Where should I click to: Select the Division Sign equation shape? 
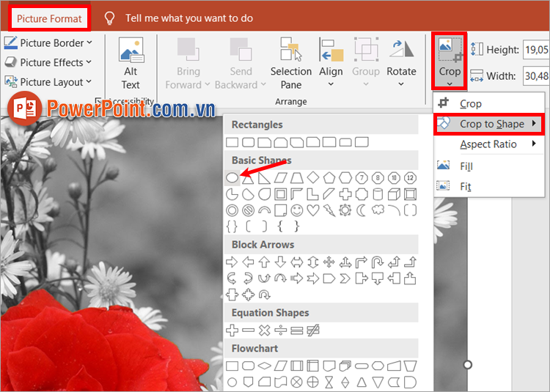coord(280,330)
